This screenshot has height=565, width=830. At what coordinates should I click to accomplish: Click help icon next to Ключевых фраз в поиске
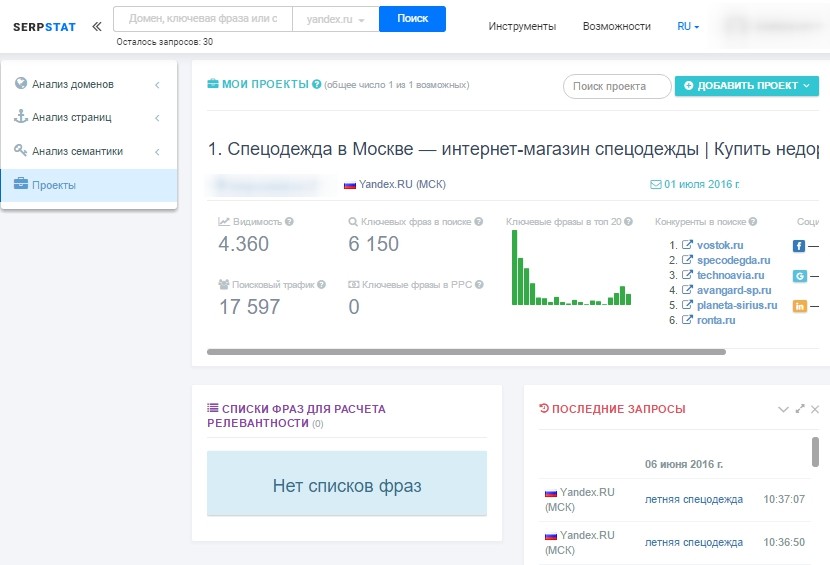pos(479,222)
